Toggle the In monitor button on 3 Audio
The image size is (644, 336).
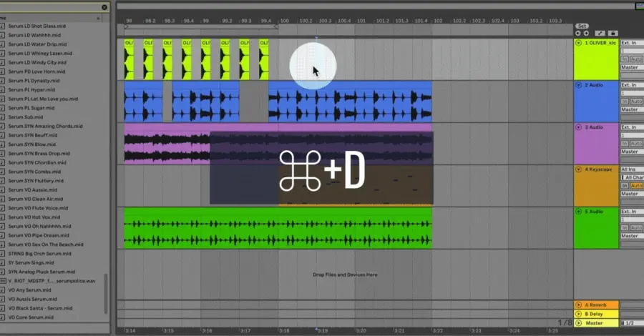pyautogui.click(x=624, y=144)
